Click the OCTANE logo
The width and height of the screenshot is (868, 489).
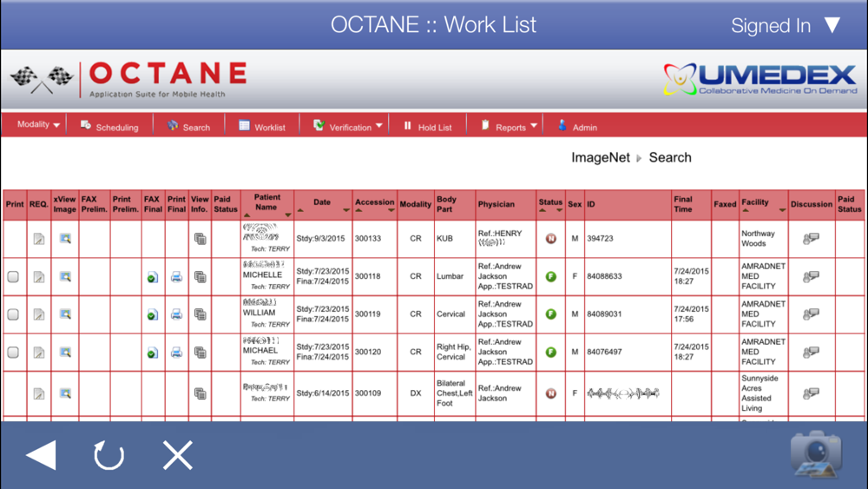128,80
